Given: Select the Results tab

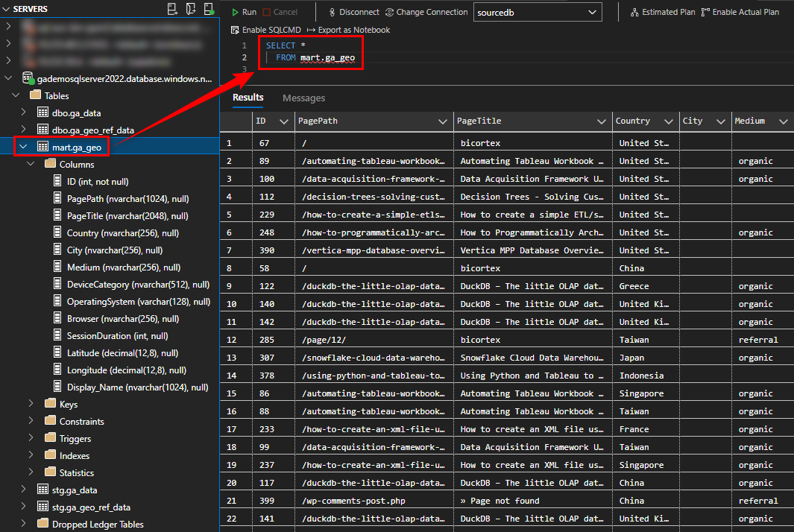Looking at the screenshot, I should pos(248,98).
